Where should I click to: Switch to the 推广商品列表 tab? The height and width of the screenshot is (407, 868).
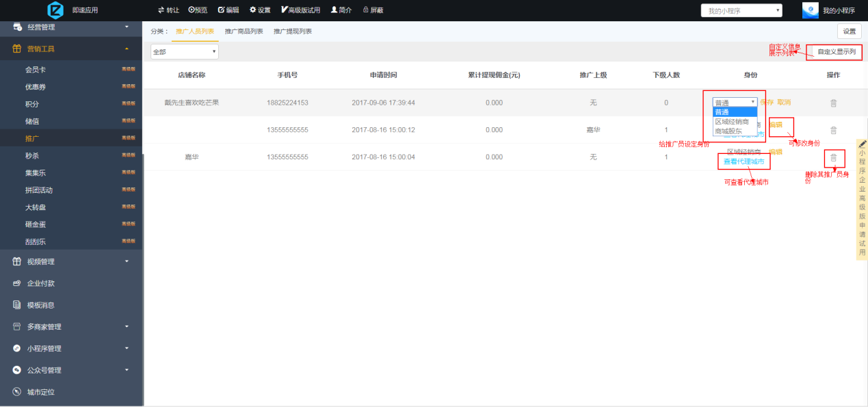244,31
